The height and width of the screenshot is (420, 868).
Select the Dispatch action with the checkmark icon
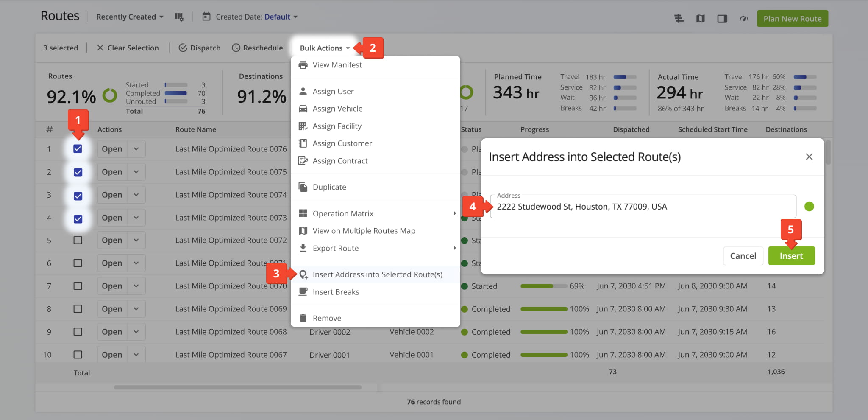(x=199, y=48)
